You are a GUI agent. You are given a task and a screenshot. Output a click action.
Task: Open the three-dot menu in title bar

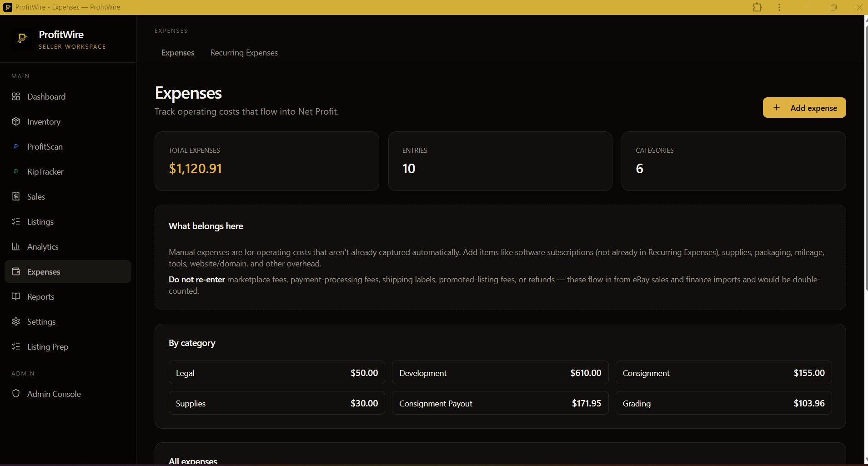click(x=779, y=7)
